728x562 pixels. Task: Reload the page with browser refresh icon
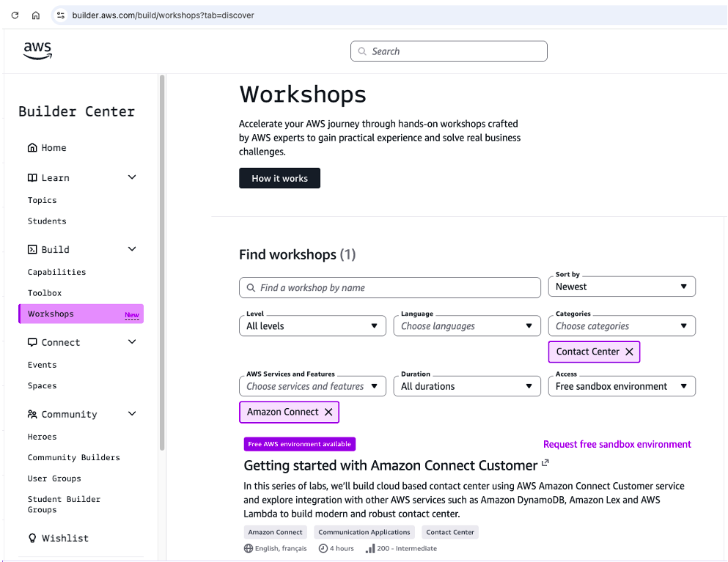pos(15,15)
